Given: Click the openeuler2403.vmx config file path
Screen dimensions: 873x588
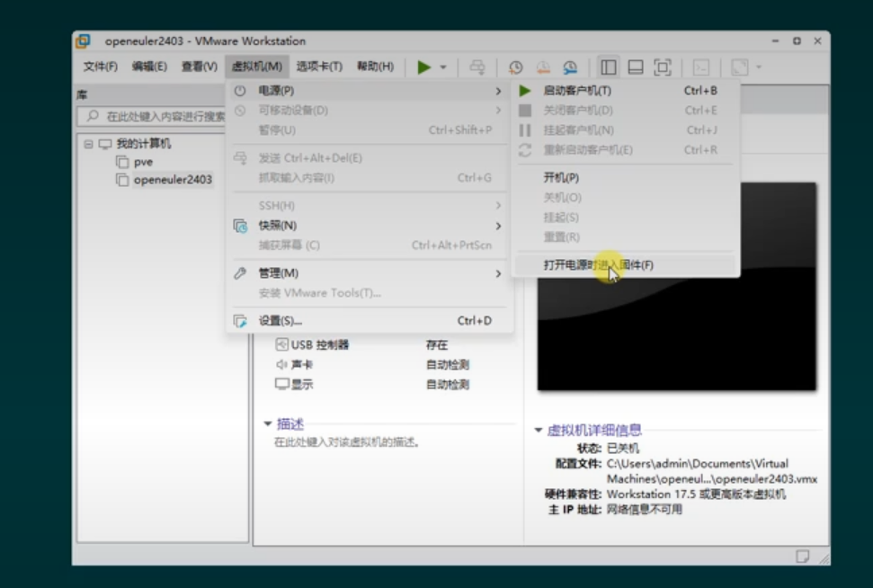Looking at the screenshot, I should pos(711,471).
